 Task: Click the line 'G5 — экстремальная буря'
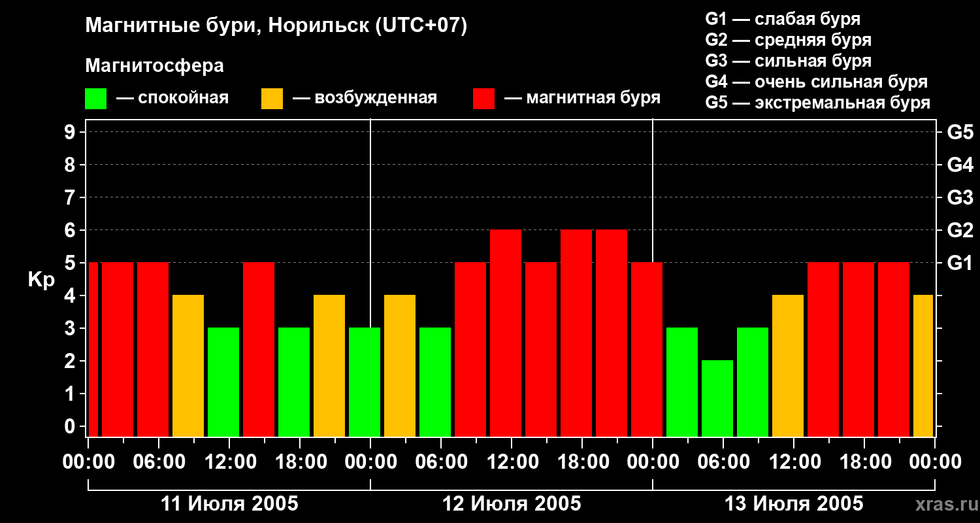coord(818,103)
